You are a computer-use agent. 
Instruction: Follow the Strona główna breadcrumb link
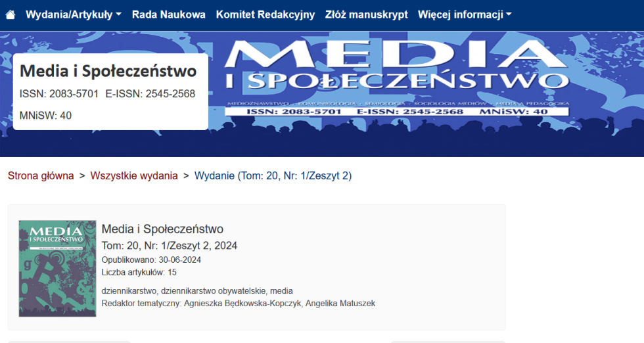pos(41,176)
